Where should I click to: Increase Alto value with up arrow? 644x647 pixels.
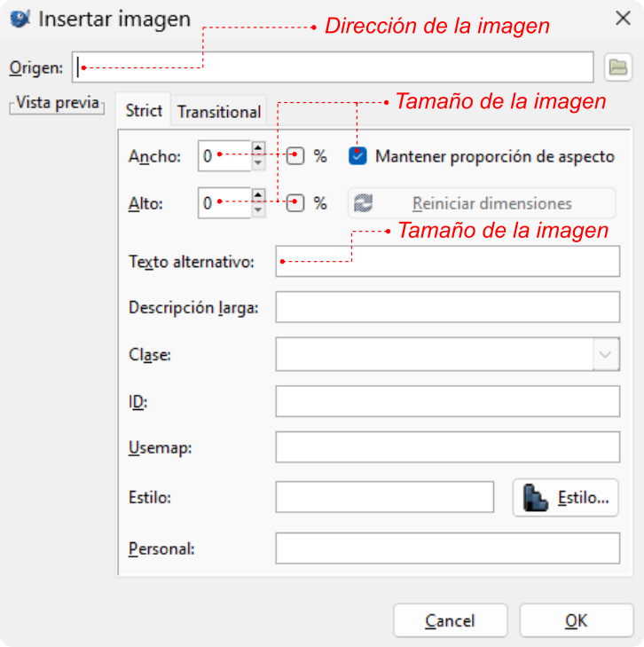point(258,195)
